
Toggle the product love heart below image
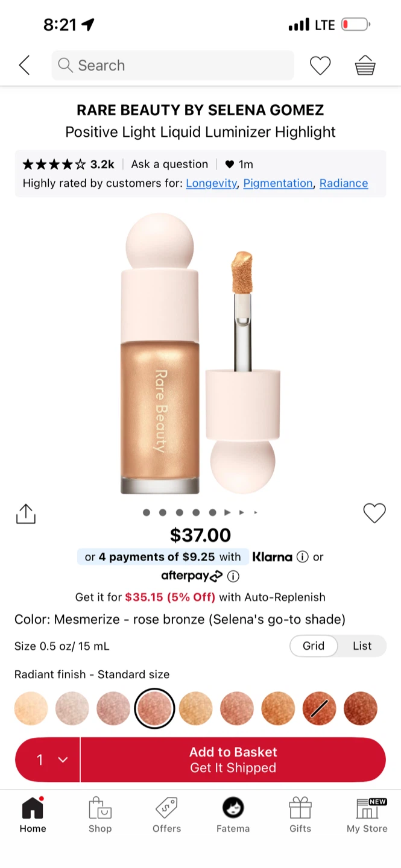pyautogui.click(x=374, y=514)
